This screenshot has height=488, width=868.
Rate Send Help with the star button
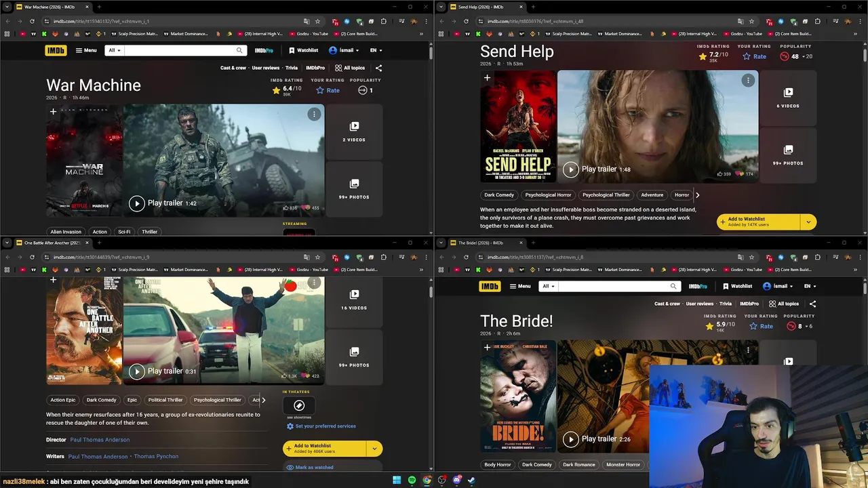(754, 56)
